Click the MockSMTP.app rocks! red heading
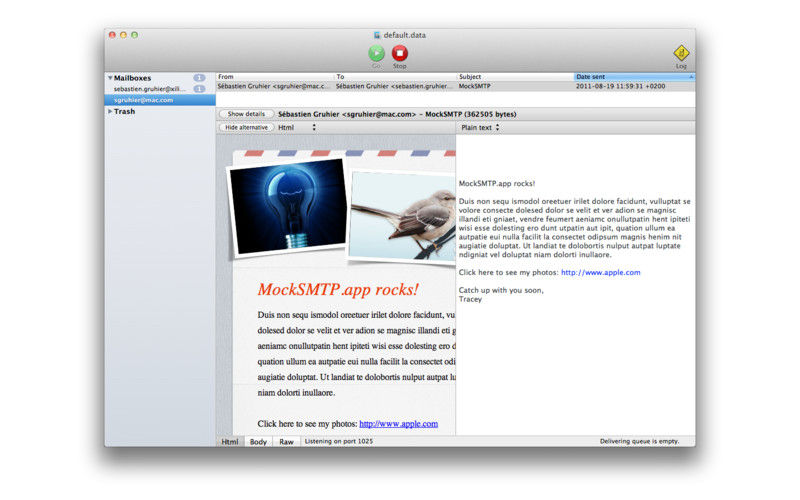This screenshot has height=500, width=800. tap(338, 289)
